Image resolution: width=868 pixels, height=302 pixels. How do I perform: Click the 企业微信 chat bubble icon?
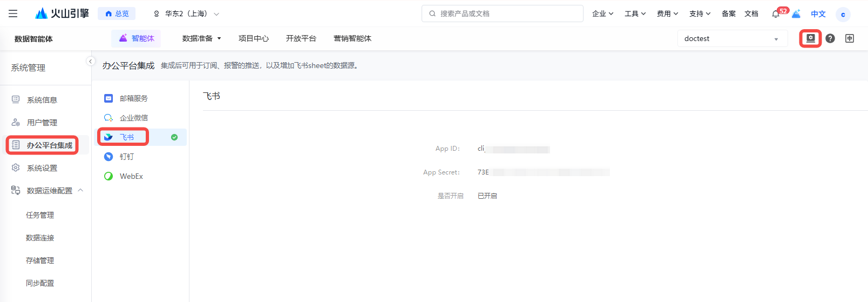tap(109, 118)
